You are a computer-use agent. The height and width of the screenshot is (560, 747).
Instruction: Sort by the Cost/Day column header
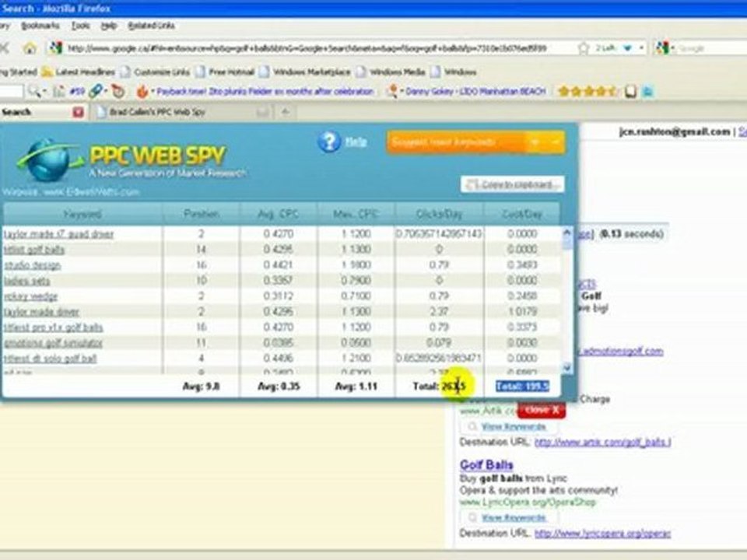521,214
